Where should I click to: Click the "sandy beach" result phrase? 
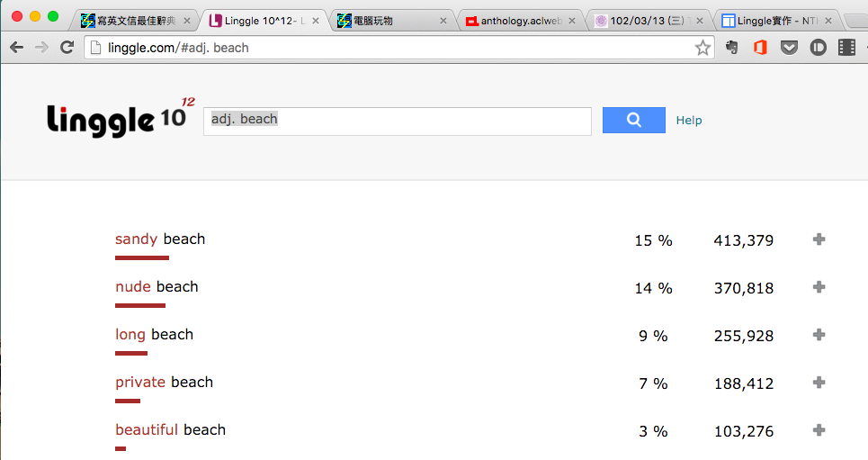tap(160, 239)
